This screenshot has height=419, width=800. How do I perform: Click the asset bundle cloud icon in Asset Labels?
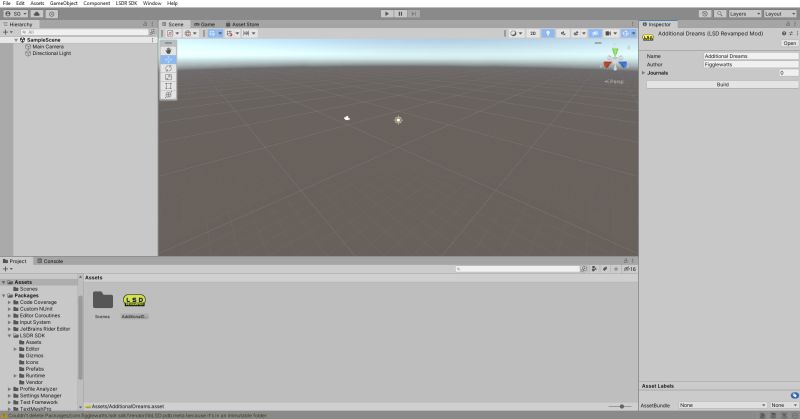tap(794, 396)
